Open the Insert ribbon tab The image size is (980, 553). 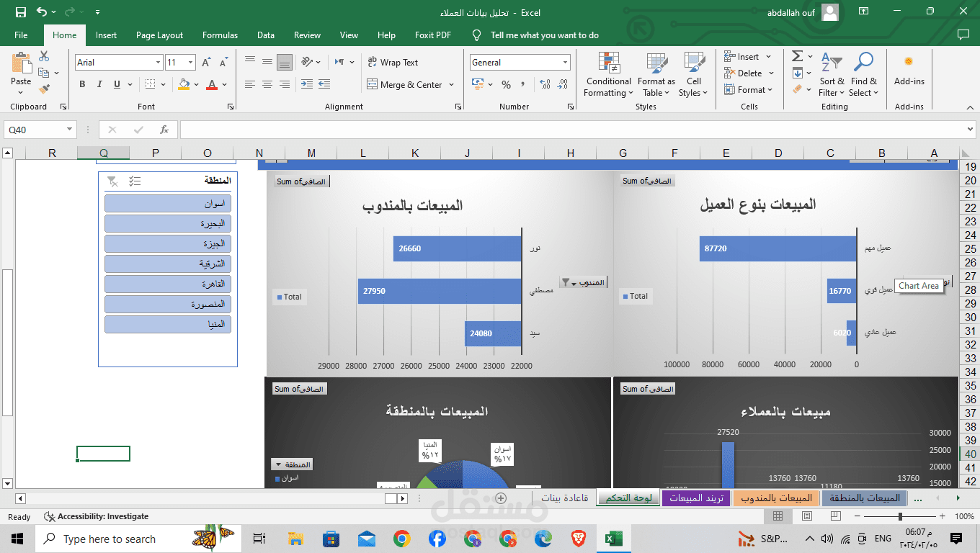[x=106, y=35]
